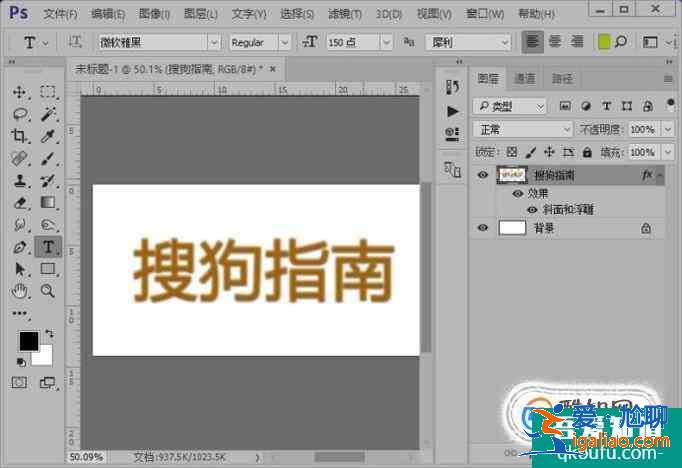
Task: Toggle layer filtering on or off
Action: (x=670, y=105)
